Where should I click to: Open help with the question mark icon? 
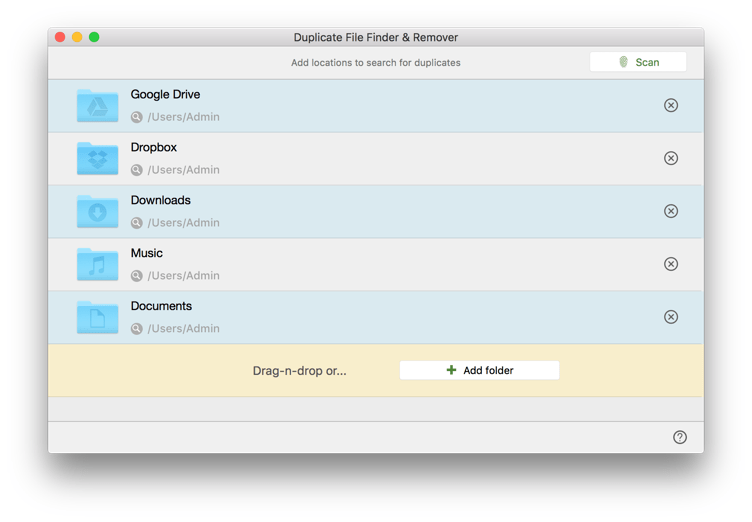(x=680, y=437)
